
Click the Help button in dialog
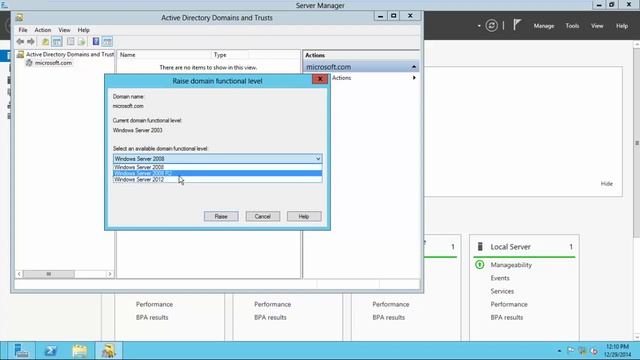click(304, 216)
